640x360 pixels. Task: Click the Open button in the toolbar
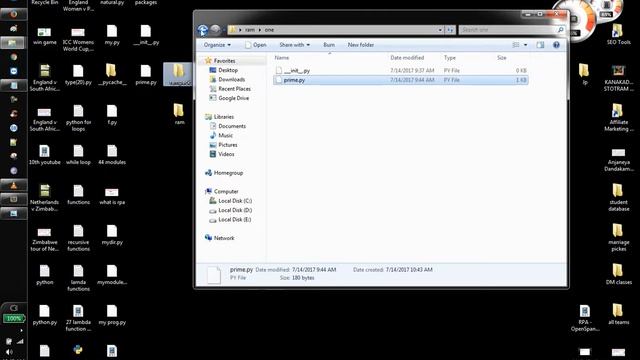click(x=256, y=45)
